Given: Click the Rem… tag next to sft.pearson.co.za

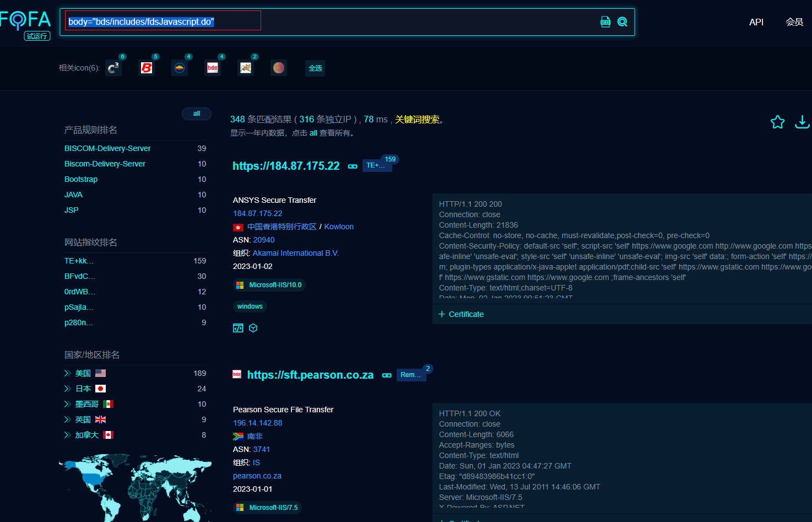Looking at the screenshot, I should tap(411, 375).
